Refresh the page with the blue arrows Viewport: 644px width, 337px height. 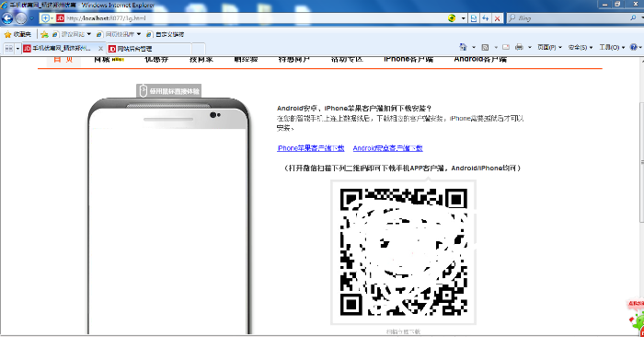pos(485,18)
